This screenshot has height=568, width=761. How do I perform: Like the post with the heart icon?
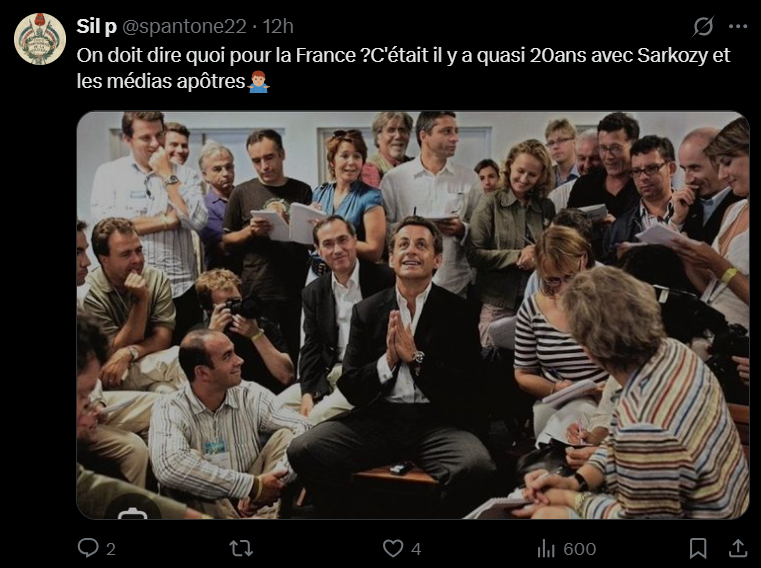(x=393, y=548)
